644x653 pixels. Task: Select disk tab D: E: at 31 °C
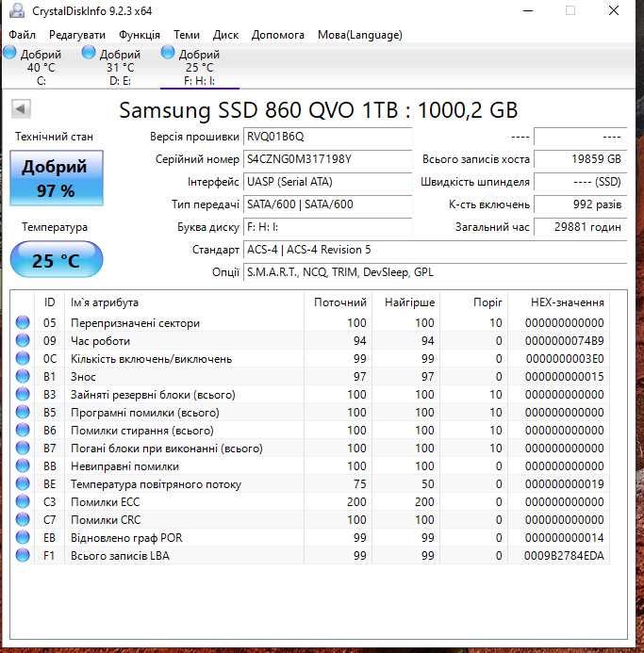(120, 67)
